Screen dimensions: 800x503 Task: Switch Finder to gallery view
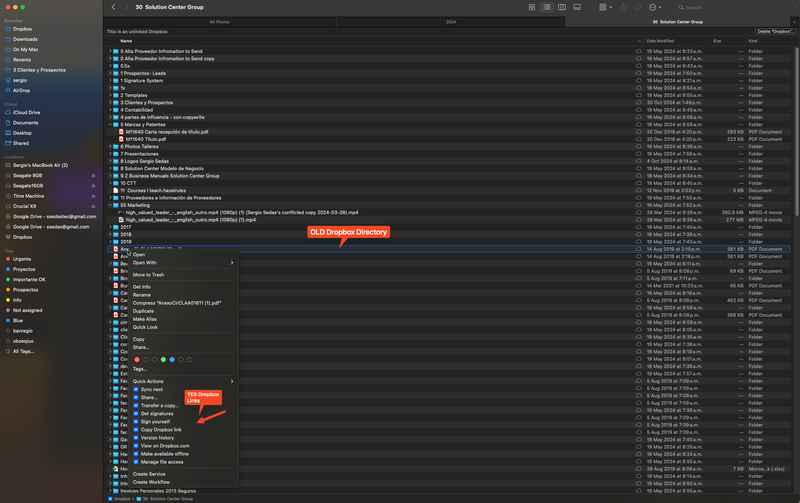click(x=578, y=7)
